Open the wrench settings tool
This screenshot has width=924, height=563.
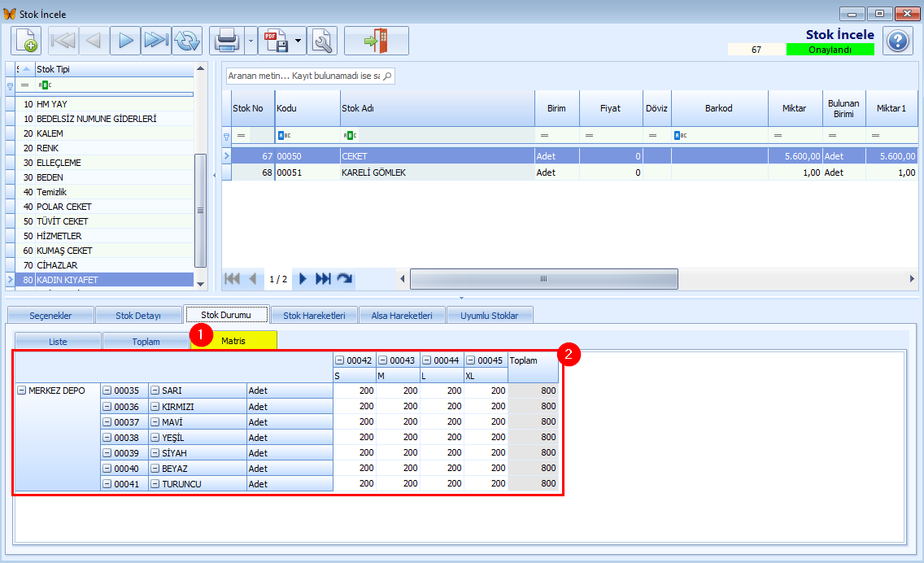(323, 41)
